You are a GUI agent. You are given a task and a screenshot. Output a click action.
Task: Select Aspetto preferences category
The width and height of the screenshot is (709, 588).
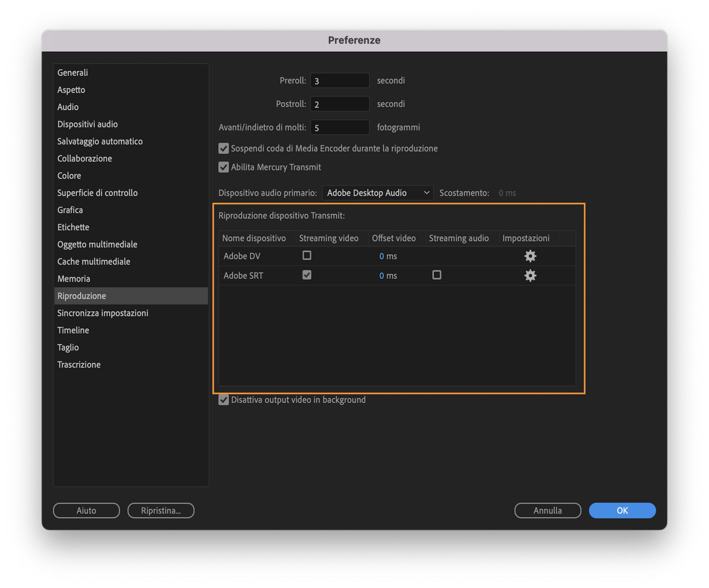(x=131, y=90)
